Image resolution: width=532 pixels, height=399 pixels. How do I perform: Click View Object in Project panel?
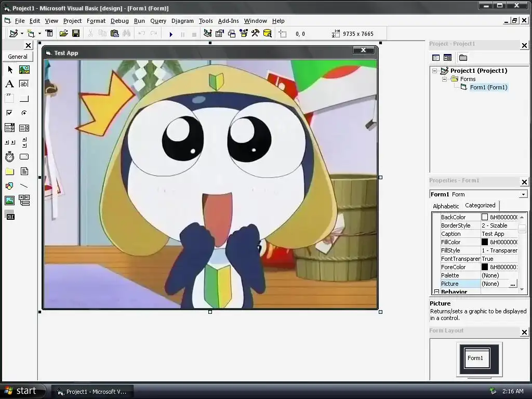[447, 58]
